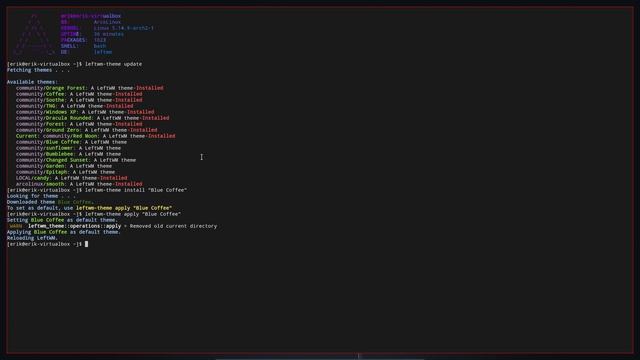Select the 'community/Soothe' theme row
The image size is (640, 360).
79,100
